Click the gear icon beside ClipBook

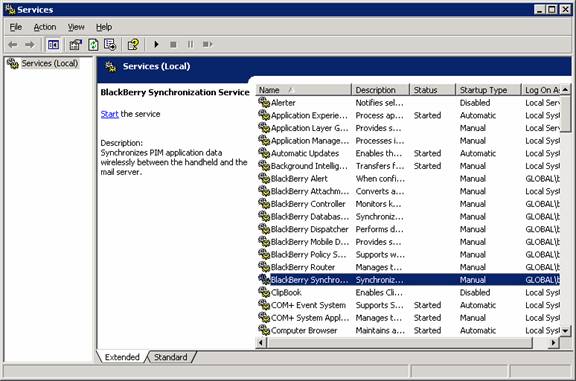(264, 292)
